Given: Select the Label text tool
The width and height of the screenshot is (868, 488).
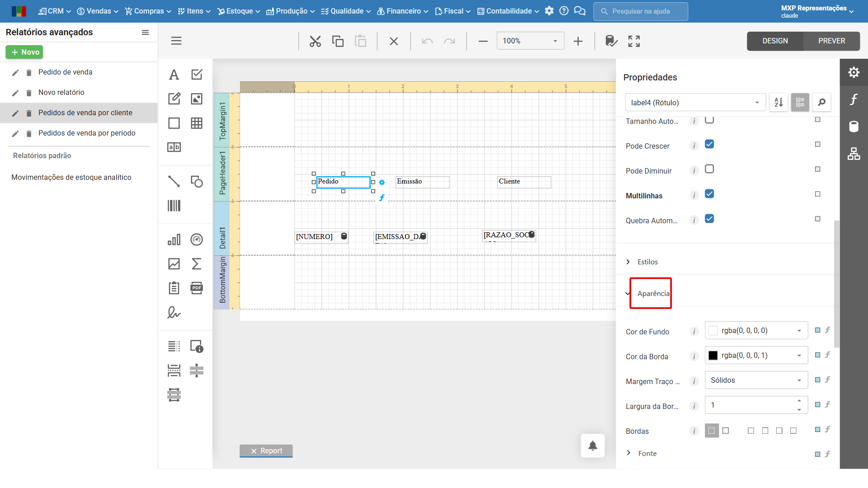Looking at the screenshot, I should (x=174, y=75).
